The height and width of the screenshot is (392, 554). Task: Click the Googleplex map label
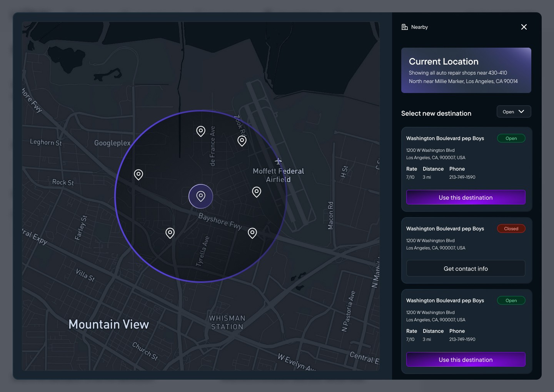pyautogui.click(x=112, y=143)
